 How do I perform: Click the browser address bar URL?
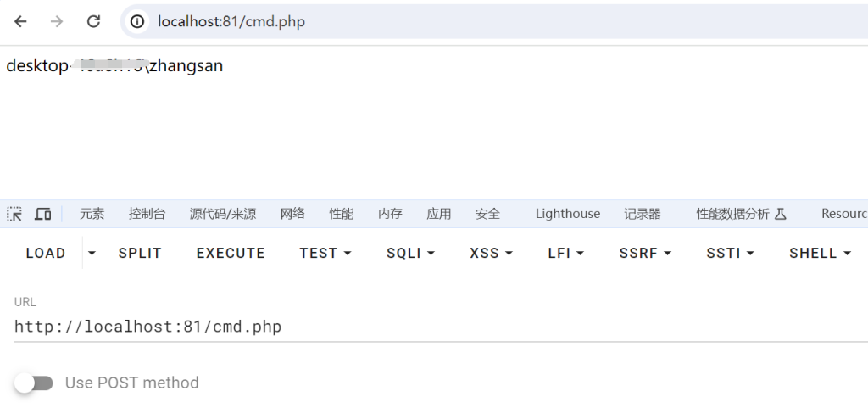click(x=231, y=21)
